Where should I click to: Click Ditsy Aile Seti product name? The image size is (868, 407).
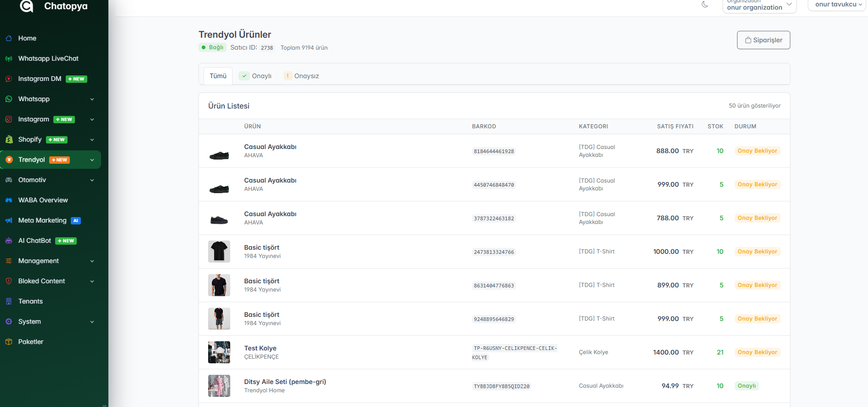(x=285, y=382)
